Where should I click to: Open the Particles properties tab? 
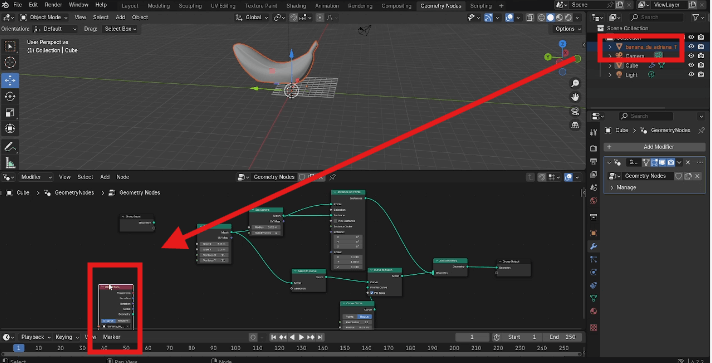[x=593, y=259]
